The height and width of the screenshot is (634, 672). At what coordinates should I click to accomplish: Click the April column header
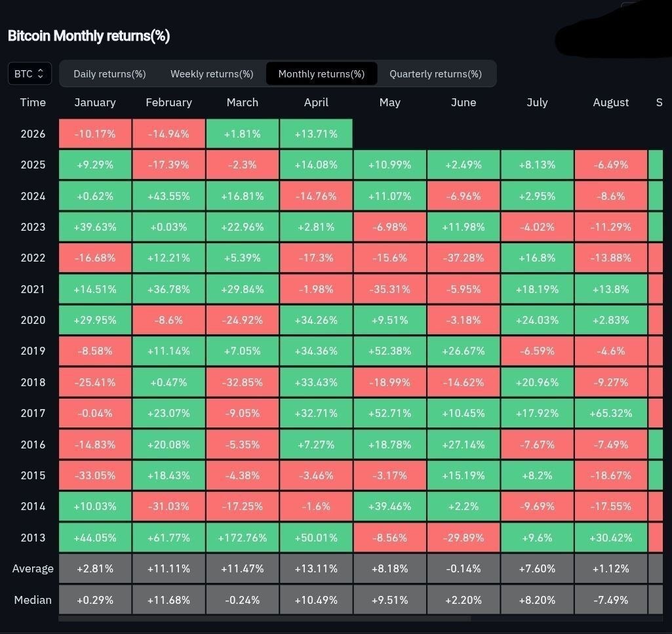pos(316,102)
